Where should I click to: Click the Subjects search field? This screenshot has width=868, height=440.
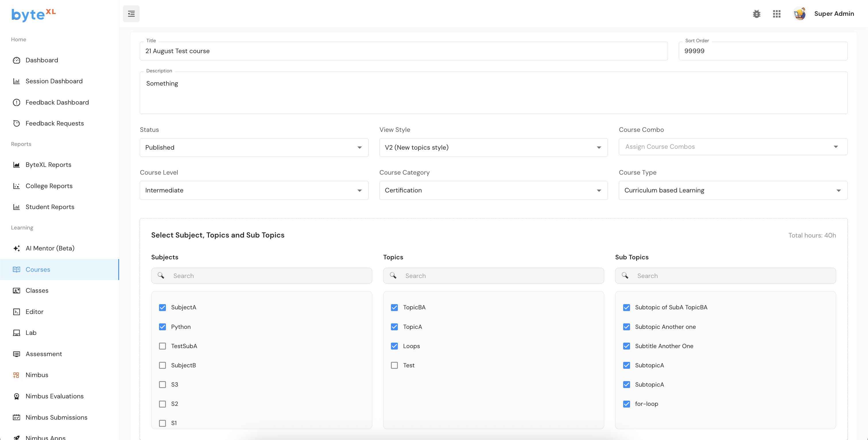click(x=266, y=276)
